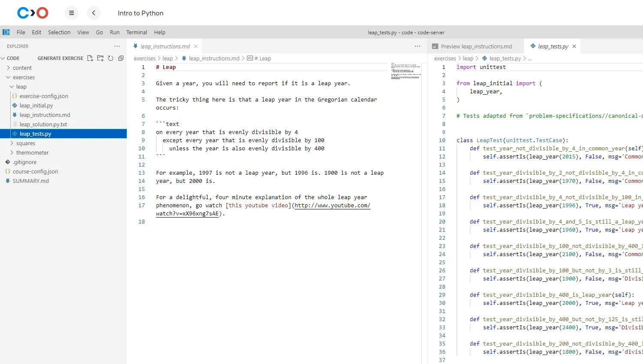The image size is (643, 364).
Task: Switch to the leap_tests.py tab
Action: [553, 46]
